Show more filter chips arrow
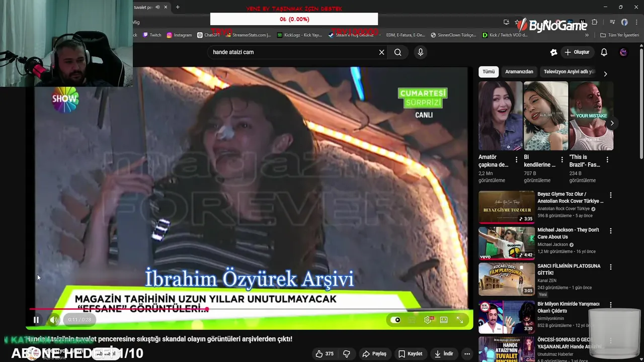The width and height of the screenshot is (644, 362). point(605,74)
